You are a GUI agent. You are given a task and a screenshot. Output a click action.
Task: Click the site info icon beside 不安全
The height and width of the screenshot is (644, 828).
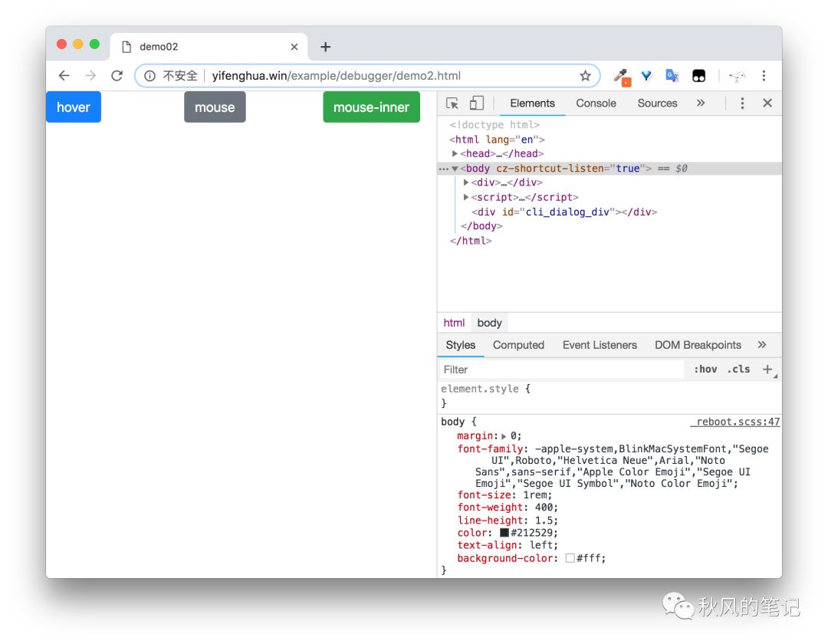click(x=150, y=76)
